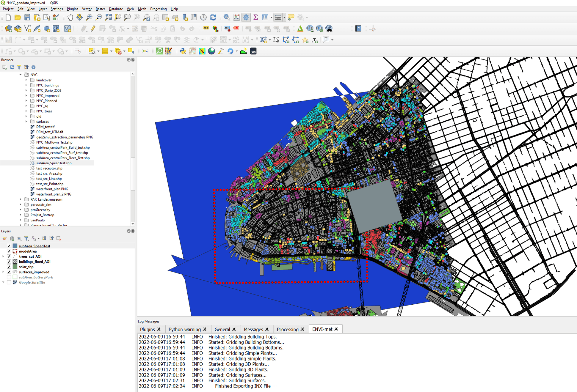Click the Identify Features tool

227,17
